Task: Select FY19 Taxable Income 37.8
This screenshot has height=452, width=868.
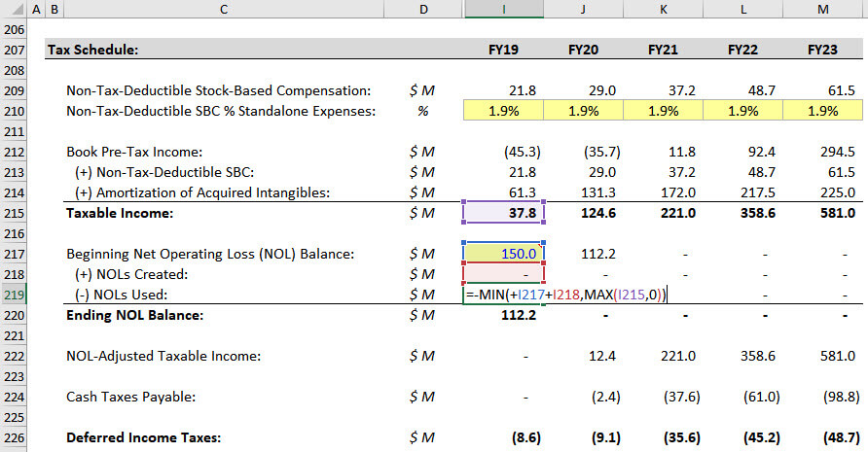Action: click(504, 213)
